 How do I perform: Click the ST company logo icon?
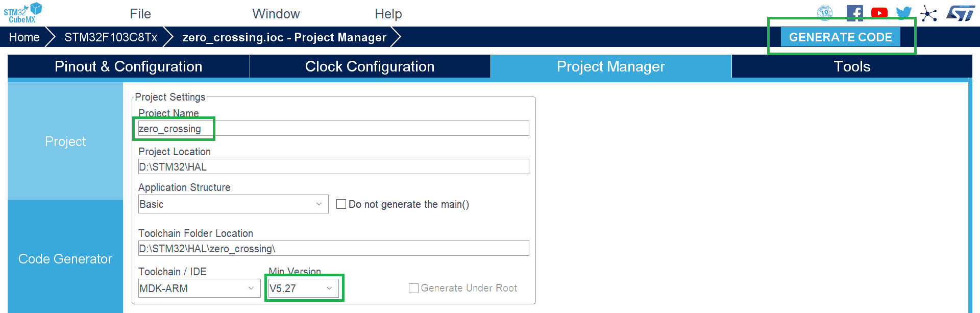[960, 13]
